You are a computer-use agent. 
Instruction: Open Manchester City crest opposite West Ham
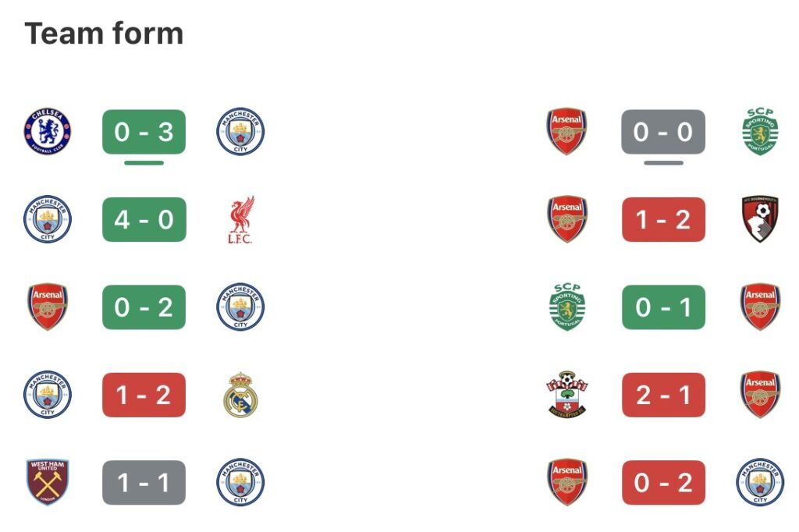tap(240, 482)
